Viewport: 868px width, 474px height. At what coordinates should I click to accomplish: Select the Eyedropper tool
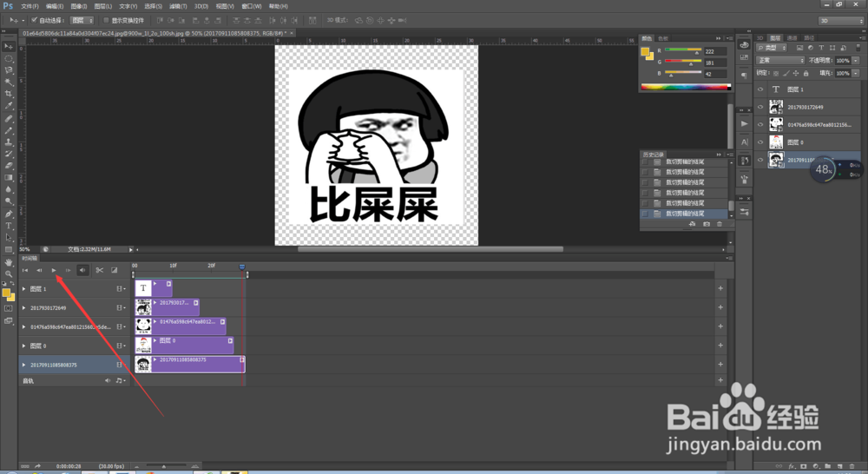tap(9, 106)
